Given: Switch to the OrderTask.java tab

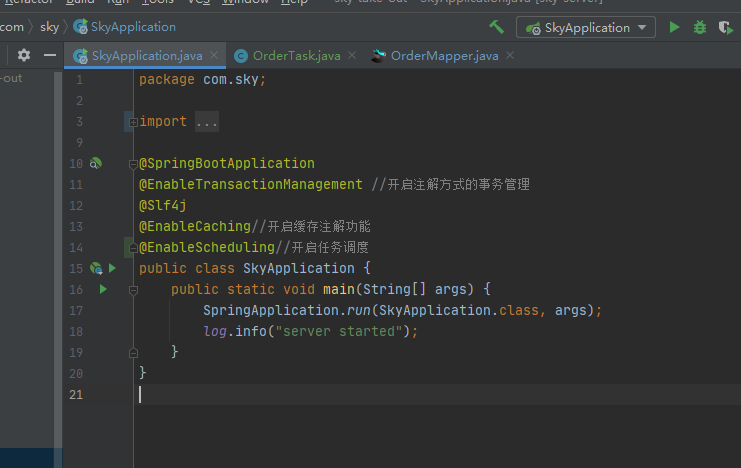Looking at the screenshot, I should point(296,56).
